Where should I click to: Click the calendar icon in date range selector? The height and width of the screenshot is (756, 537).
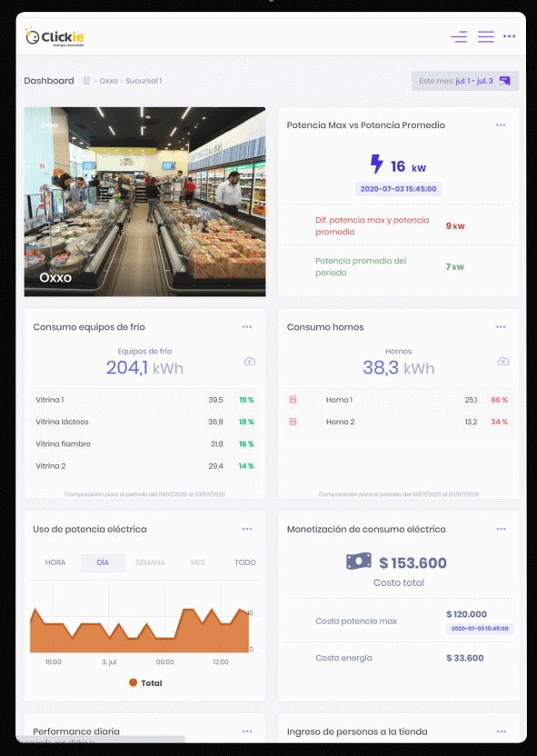pyautogui.click(x=504, y=81)
